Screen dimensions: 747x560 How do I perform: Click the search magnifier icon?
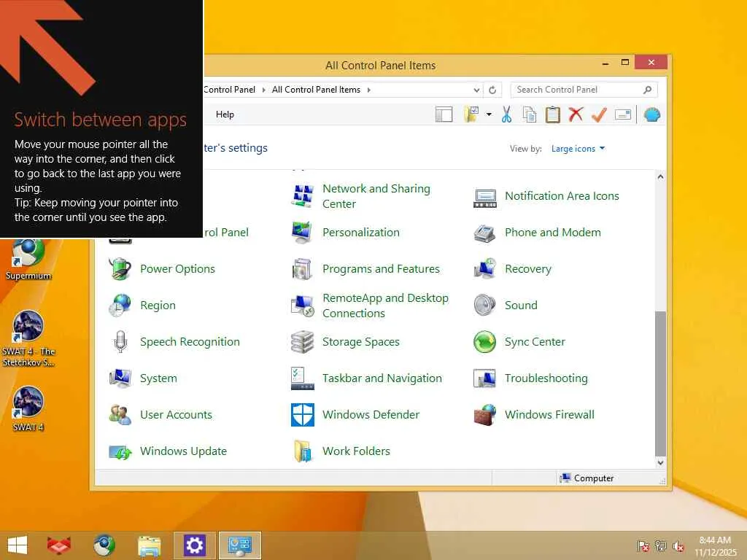point(647,90)
